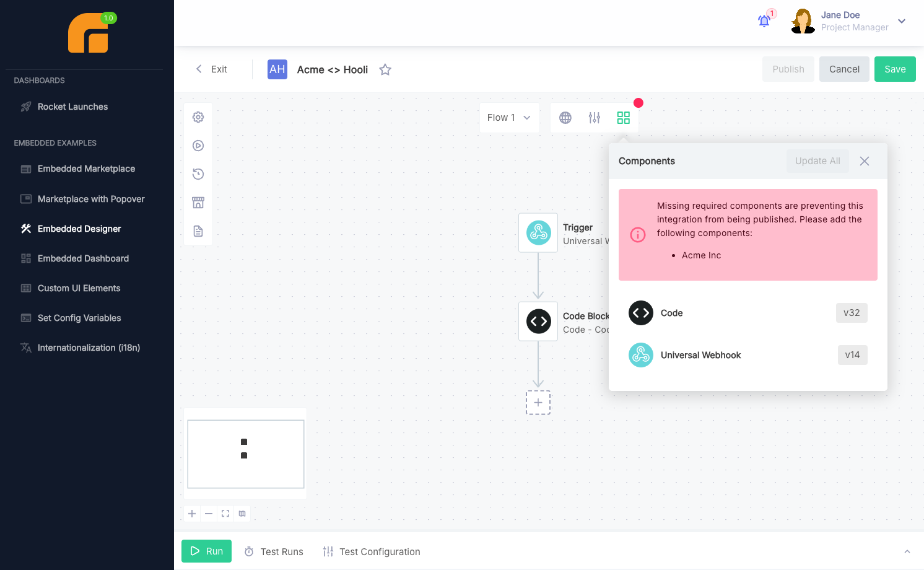Click the globe endpoints icon in top toolbar
The width and height of the screenshot is (924, 570).
tap(565, 117)
